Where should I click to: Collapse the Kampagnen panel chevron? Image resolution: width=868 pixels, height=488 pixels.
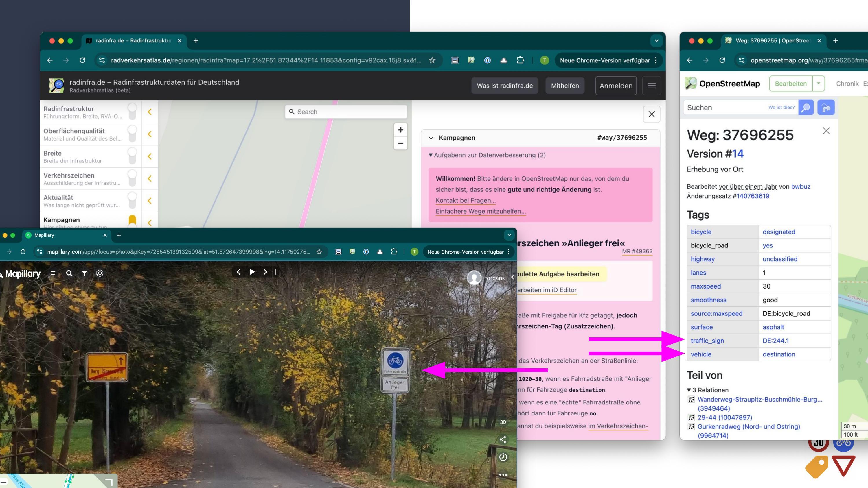(x=431, y=138)
